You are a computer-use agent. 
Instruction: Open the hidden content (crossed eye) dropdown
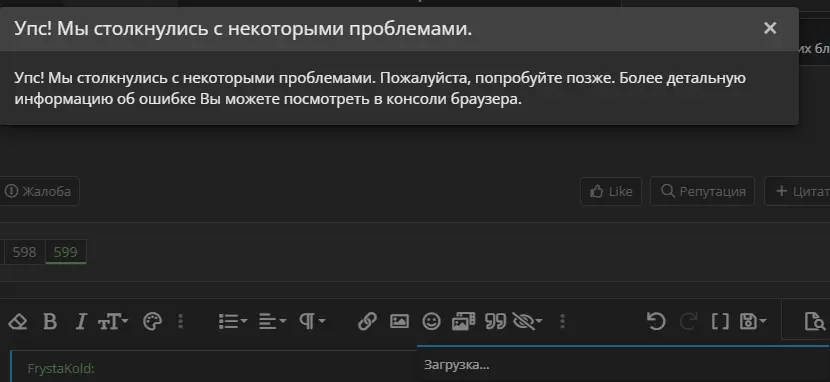(527, 321)
